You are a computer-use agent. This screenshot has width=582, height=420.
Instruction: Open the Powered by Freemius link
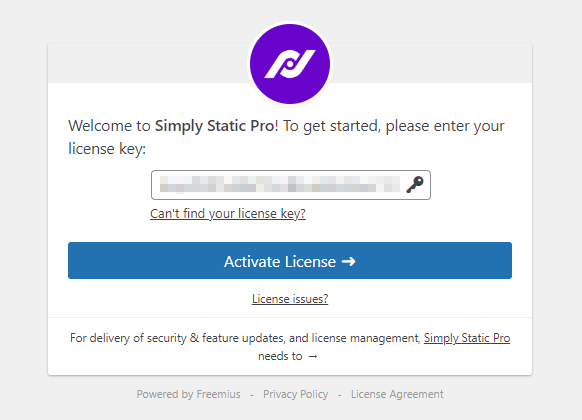tap(189, 394)
